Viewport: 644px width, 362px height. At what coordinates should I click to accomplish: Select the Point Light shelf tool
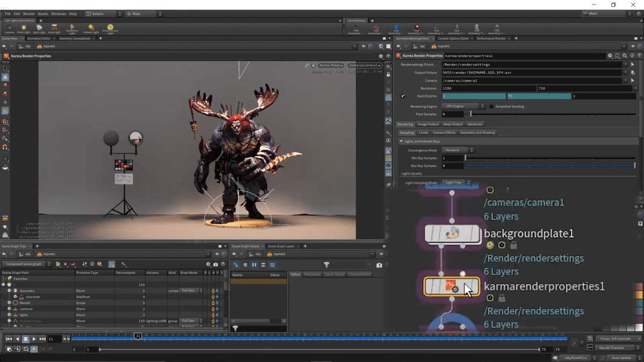24,28
